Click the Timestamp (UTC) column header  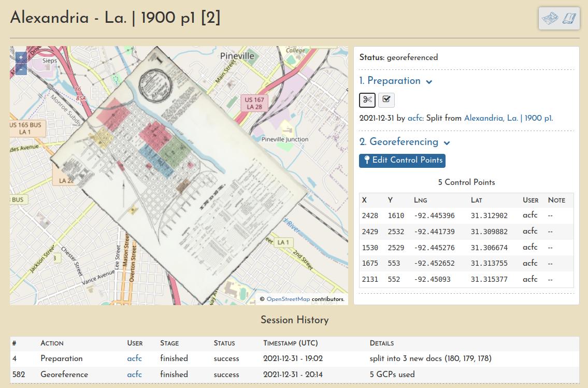291,343
